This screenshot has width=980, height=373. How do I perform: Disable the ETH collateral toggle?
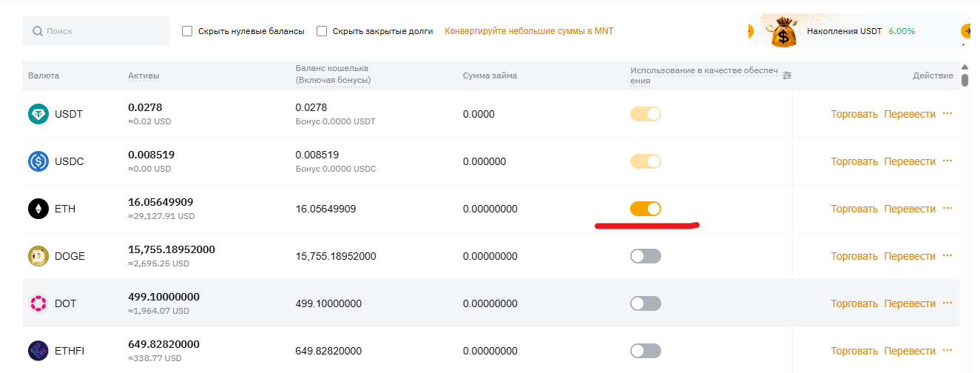click(646, 209)
